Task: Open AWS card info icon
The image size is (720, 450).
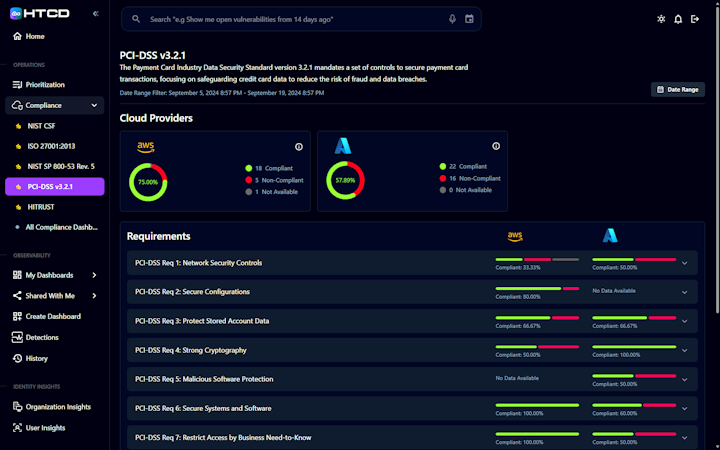Action: (x=298, y=147)
